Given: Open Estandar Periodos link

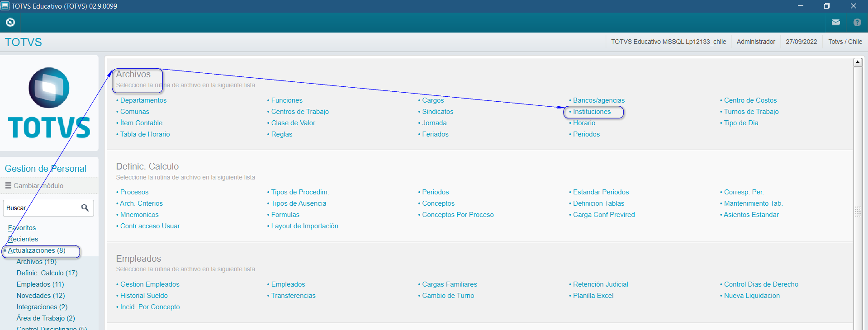Looking at the screenshot, I should pos(601,192).
